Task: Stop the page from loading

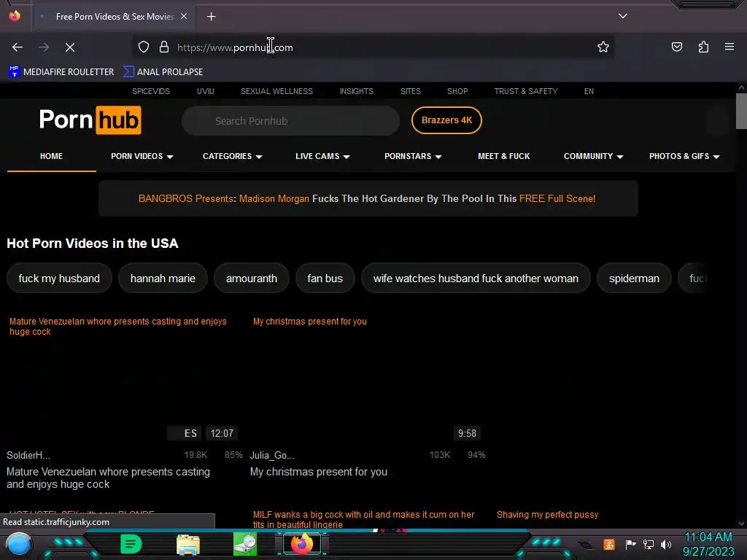Action: pyautogui.click(x=70, y=47)
